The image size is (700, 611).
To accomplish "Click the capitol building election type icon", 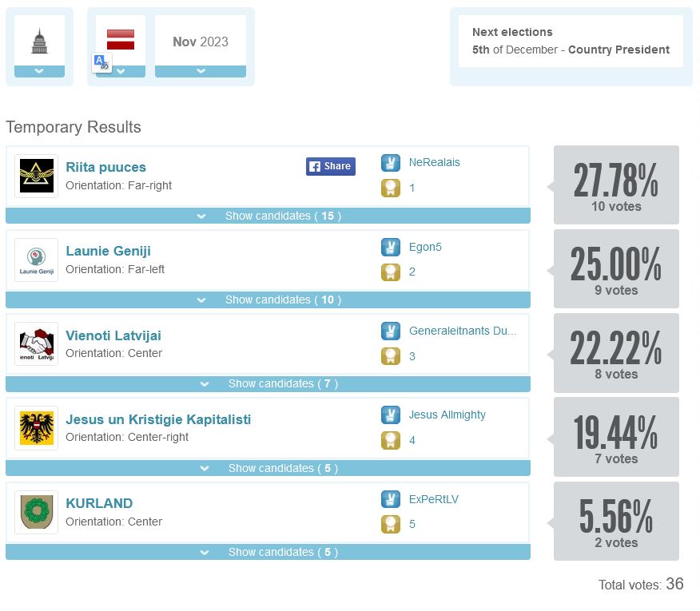I will pos(39,41).
